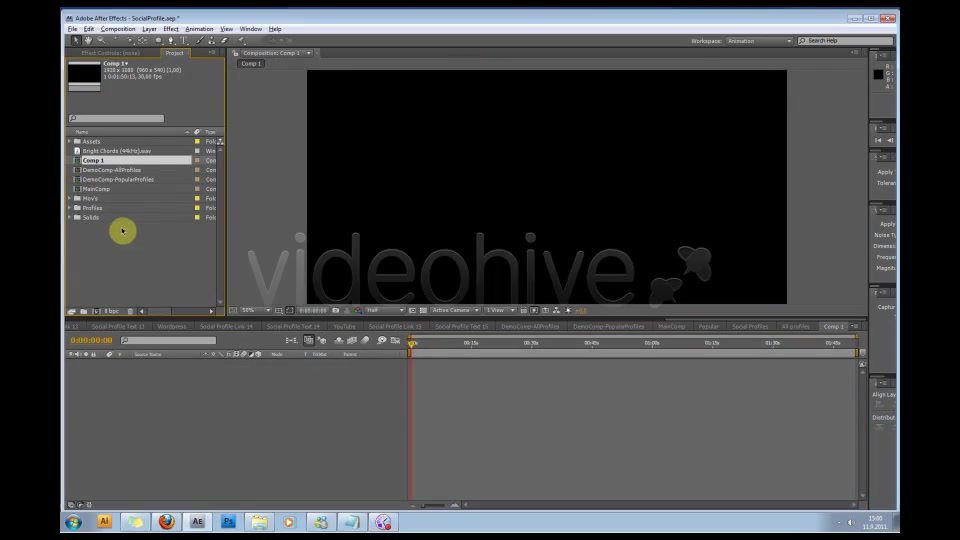Open the composition flowchart icon in viewer footer

click(556, 310)
